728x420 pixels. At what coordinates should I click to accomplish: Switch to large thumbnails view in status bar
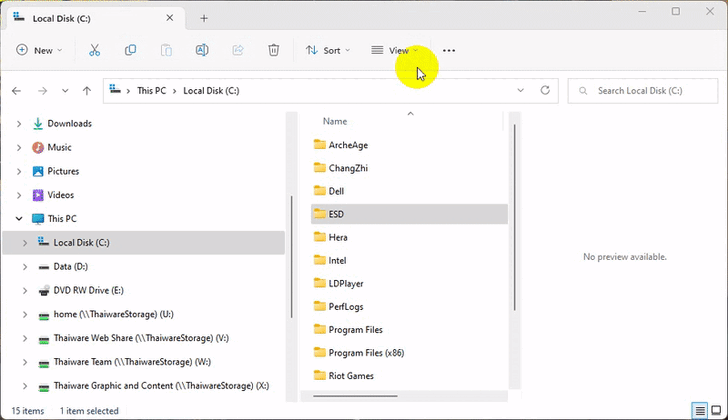pos(716,410)
